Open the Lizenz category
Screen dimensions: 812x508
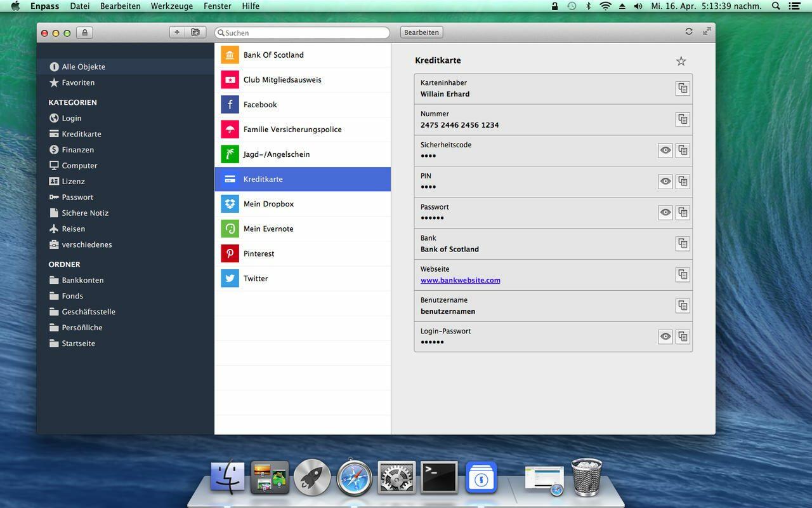click(x=126, y=182)
